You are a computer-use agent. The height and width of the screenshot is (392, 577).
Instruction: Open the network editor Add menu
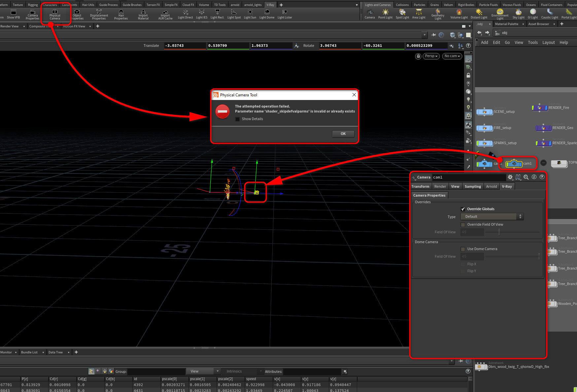pyautogui.click(x=484, y=43)
